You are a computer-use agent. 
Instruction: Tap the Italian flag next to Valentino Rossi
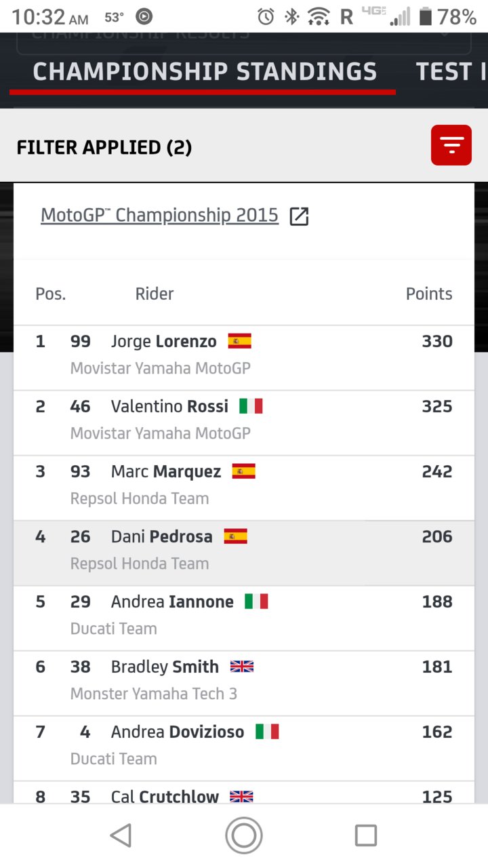[251, 406]
